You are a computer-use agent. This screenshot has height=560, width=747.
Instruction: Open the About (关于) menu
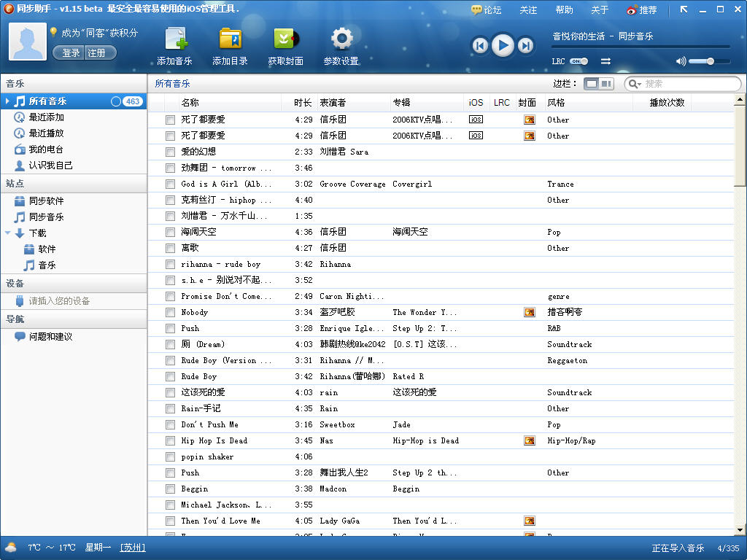[x=600, y=10]
